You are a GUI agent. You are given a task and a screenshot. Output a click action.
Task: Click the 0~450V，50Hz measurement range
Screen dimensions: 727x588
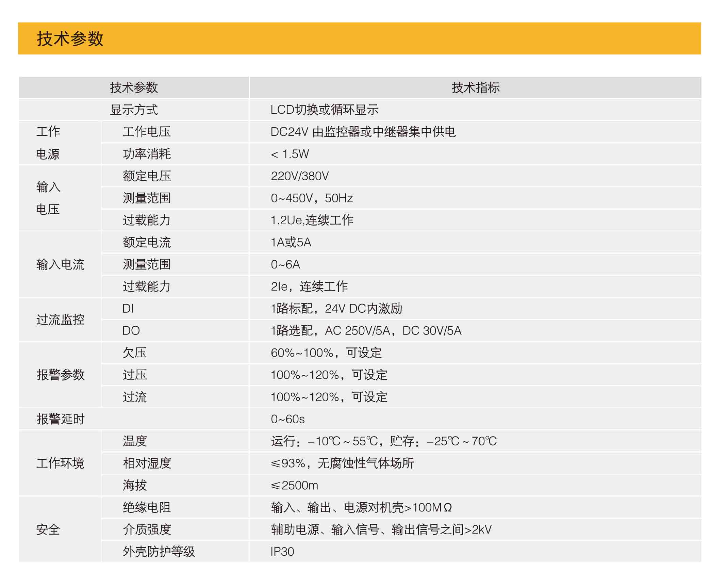pos(311,198)
